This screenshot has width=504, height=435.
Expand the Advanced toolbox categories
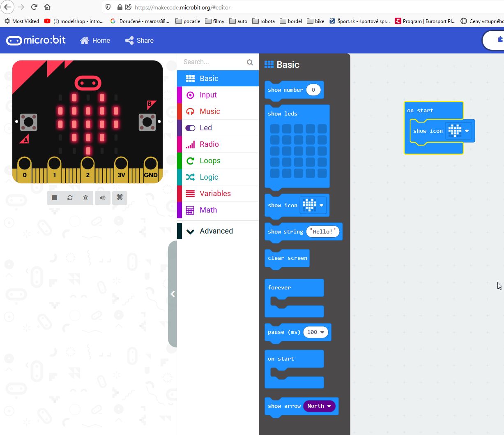click(x=216, y=231)
